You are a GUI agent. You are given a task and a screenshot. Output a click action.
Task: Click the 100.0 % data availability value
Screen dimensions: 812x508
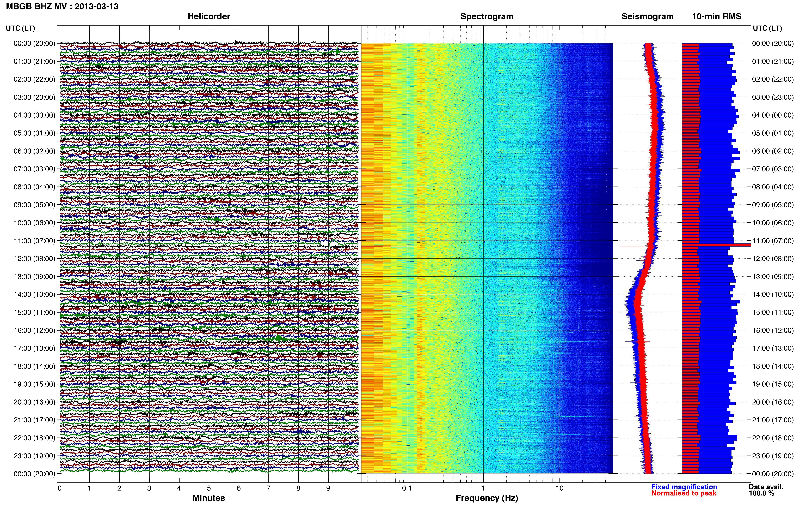pyautogui.click(x=762, y=493)
